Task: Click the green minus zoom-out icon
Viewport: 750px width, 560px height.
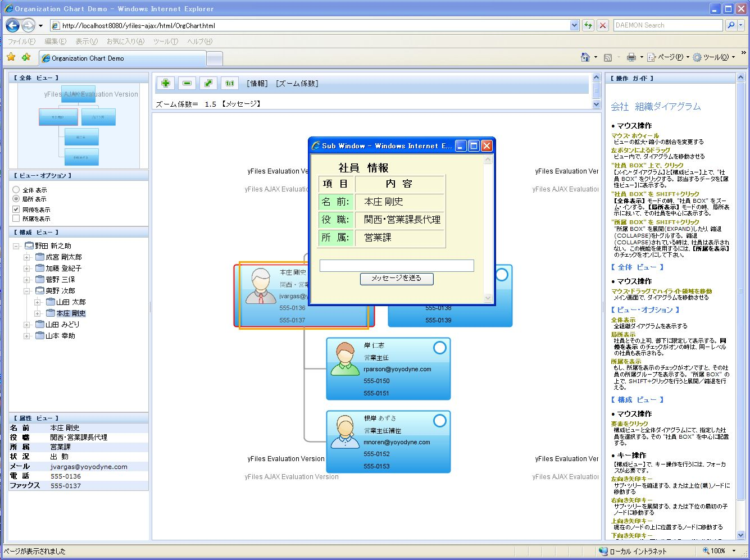Action: tap(187, 84)
